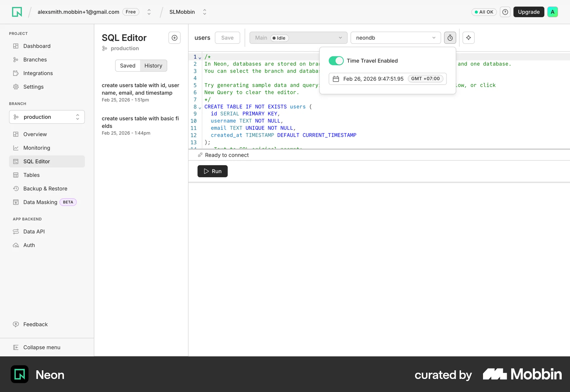Open the user avatar menu
Image resolution: width=570 pixels, height=392 pixels.
click(x=552, y=12)
